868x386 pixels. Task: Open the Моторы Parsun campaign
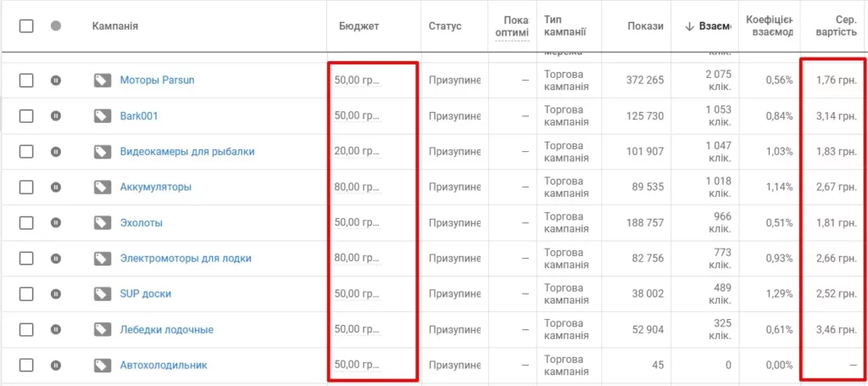tap(157, 81)
